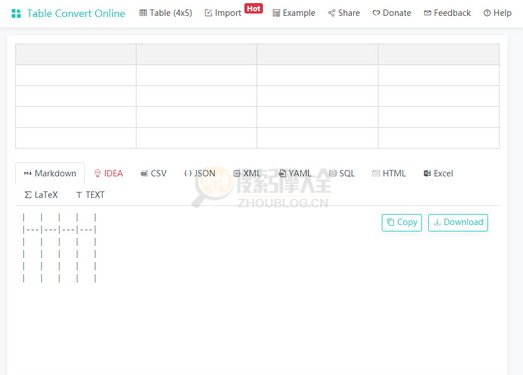Click the Feedback envelope icon
This screenshot has height=375, width=523.
(x=427, y=13)
